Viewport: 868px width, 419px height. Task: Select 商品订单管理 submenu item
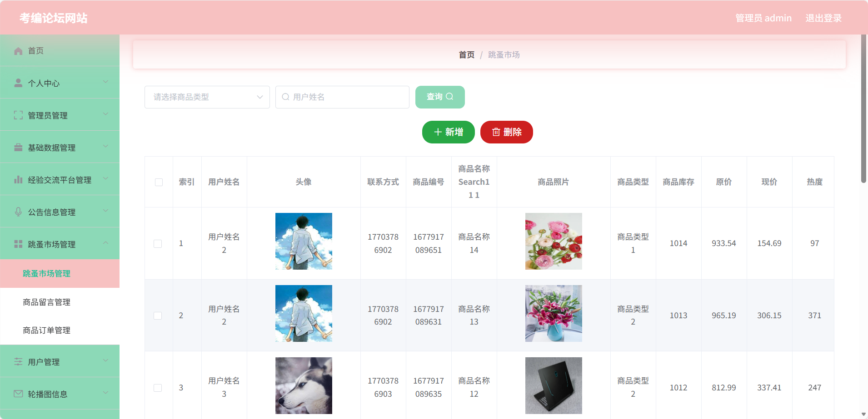click(x=60, y=330)
